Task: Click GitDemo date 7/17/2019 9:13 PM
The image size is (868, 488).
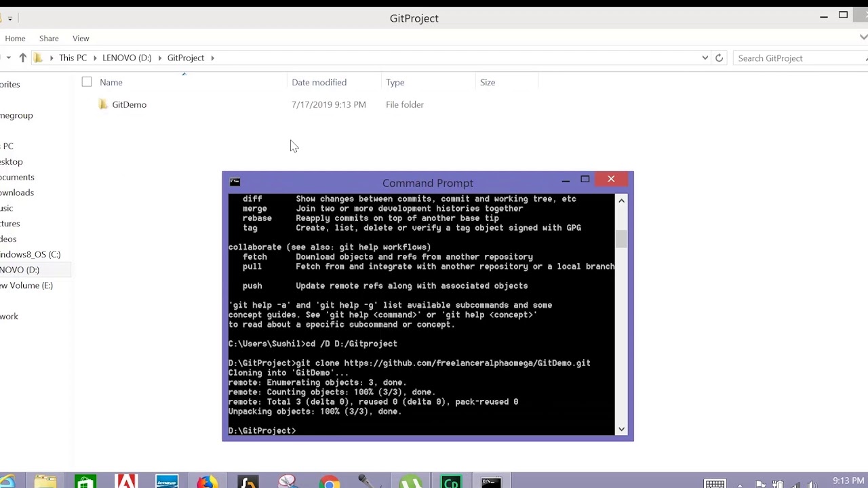Action: coord(329,105)
